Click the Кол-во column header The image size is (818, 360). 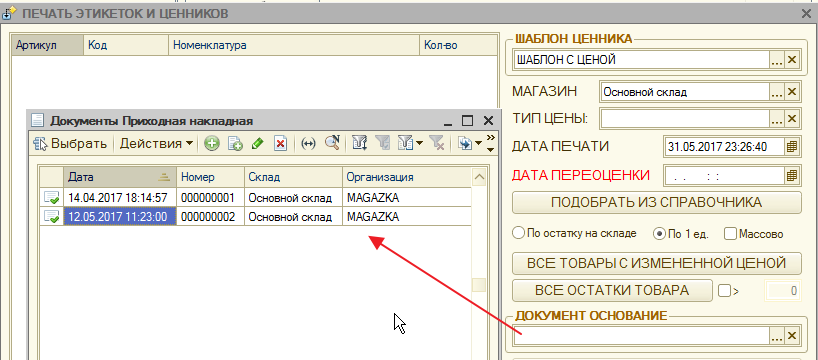pos(458,45)
